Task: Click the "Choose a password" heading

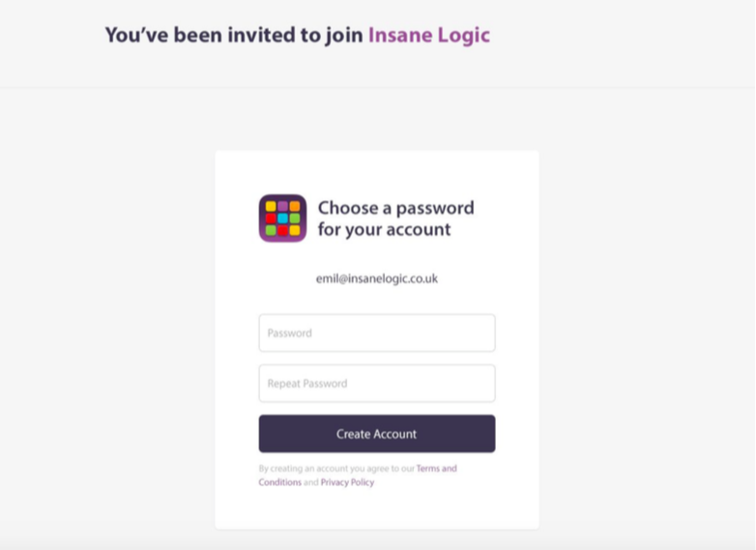Action: (395, 208)
